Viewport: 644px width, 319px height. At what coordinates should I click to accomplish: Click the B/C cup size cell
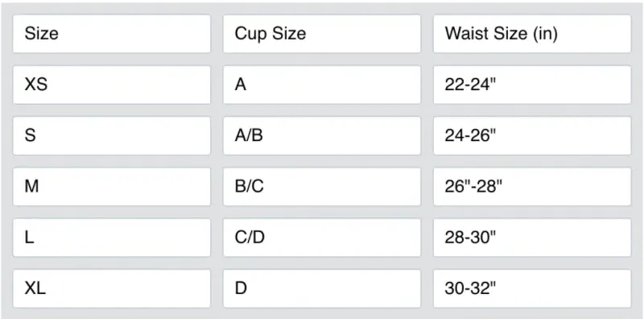321,187
